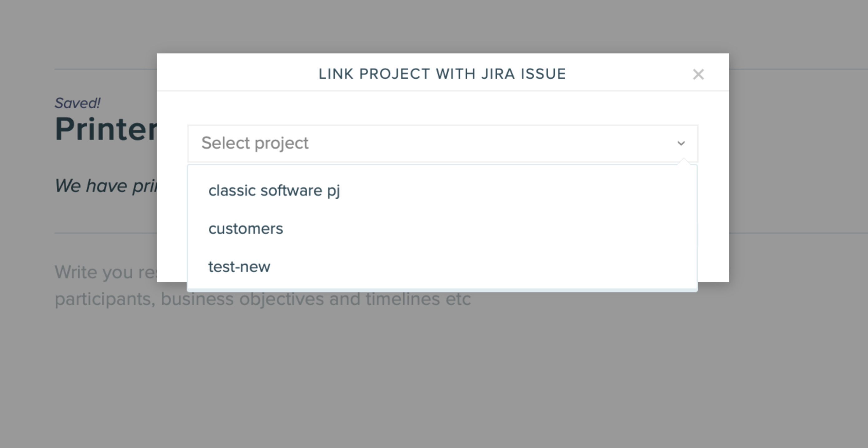Focus the Write you re… placeholder text area
Image resolution: width=868 pixels, height=448 pixels.
[x=106, y=272]
